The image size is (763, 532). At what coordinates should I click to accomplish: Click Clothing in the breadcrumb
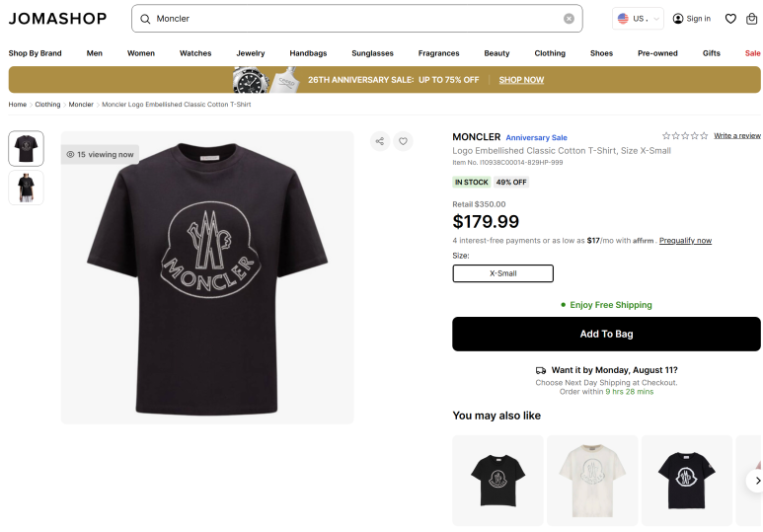47,105
